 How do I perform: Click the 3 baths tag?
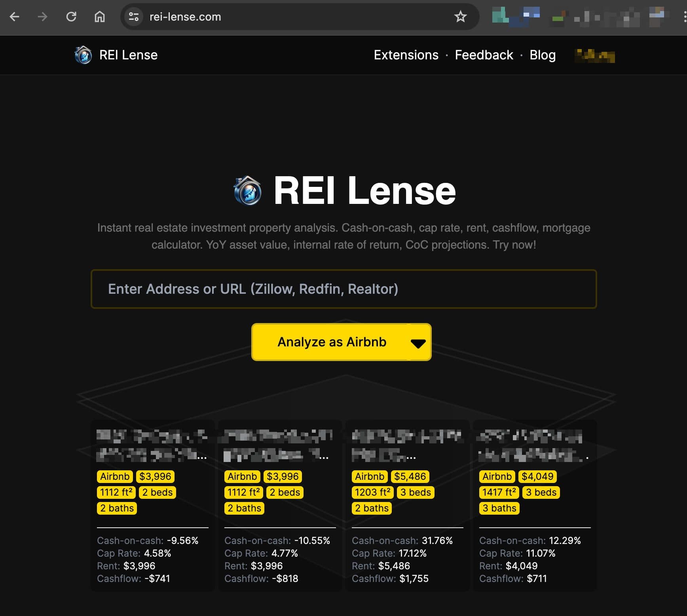[499, 508]
